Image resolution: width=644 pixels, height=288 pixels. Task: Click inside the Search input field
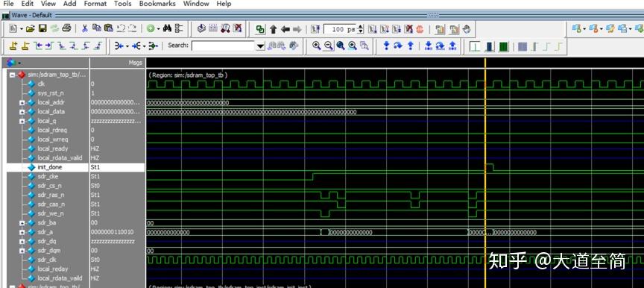[223, 46]
